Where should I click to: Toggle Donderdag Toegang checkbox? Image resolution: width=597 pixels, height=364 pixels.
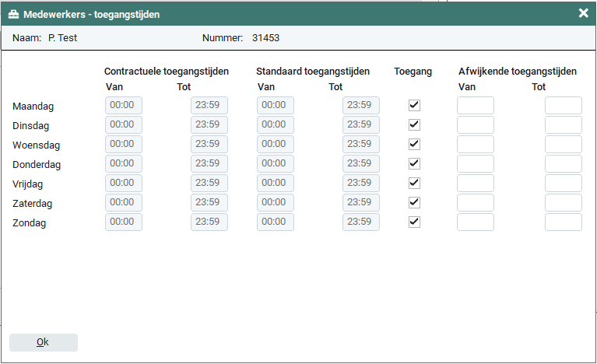[414, 163]
